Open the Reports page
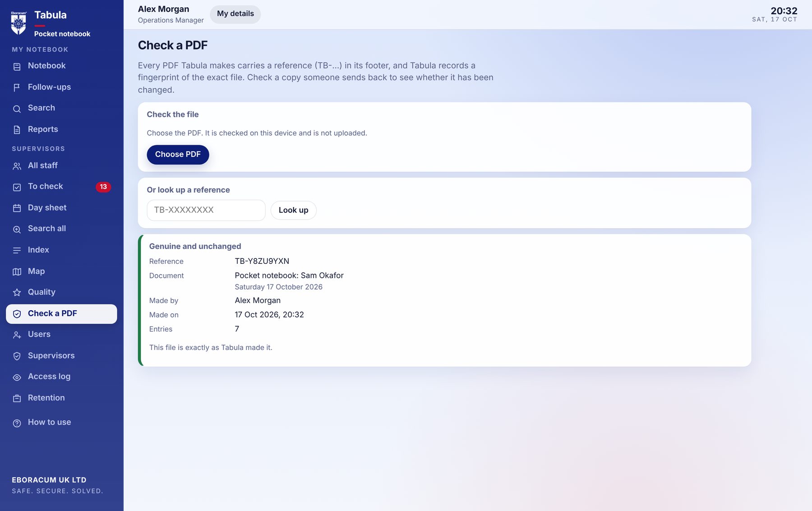 (x=61, y=129)
